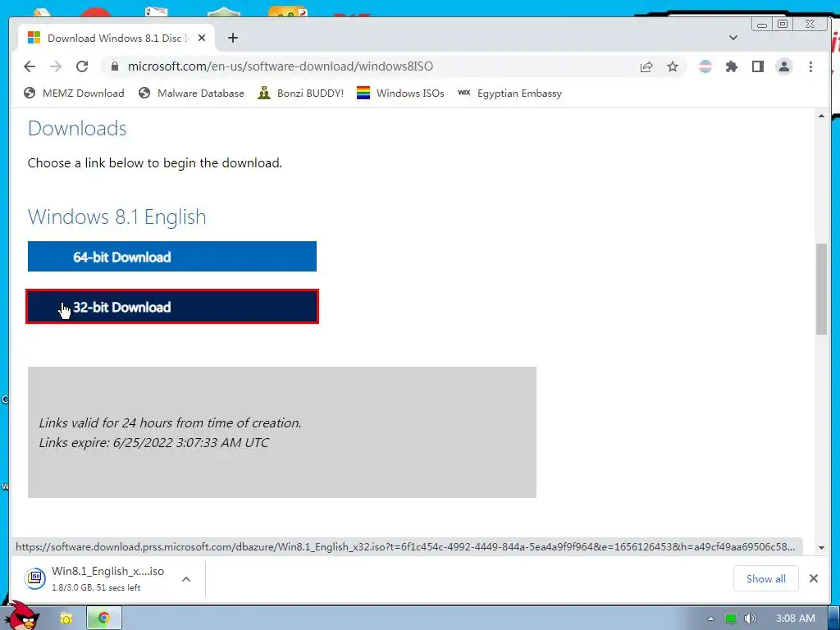Select the Download Windows 8.1 Disc tab
Screen dimensions: 840x630
pyautogui.click(x=116, y=38)
